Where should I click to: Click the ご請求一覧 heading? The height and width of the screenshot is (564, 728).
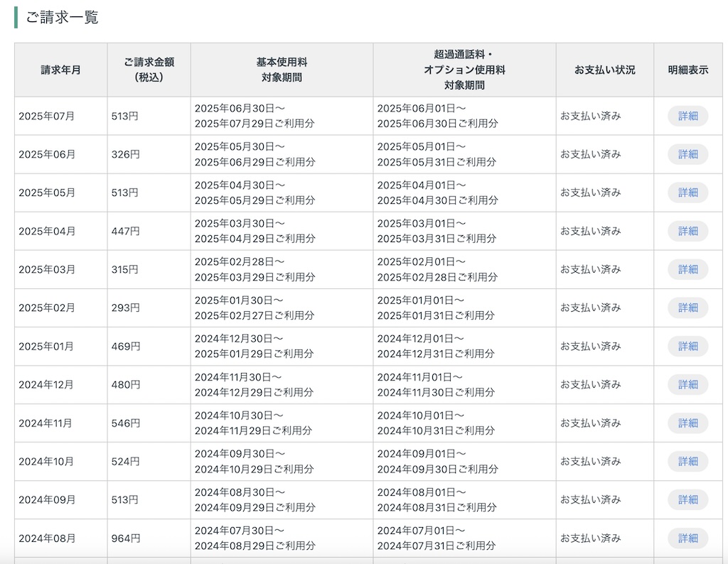point(62,18)
